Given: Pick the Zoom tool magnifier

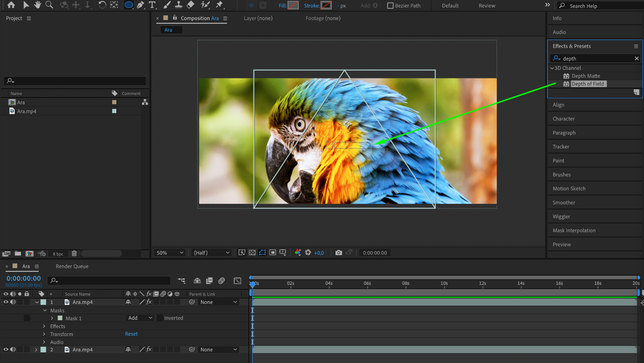Looking at the screenshot, I should [49, 5].
